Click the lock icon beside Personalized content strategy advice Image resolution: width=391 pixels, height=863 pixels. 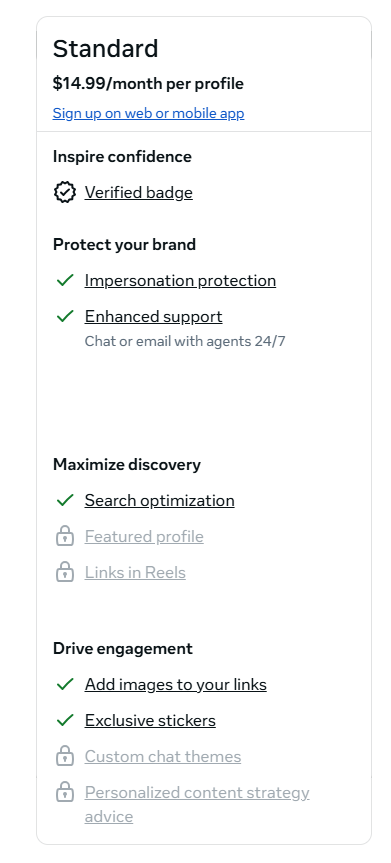point(65,792)
